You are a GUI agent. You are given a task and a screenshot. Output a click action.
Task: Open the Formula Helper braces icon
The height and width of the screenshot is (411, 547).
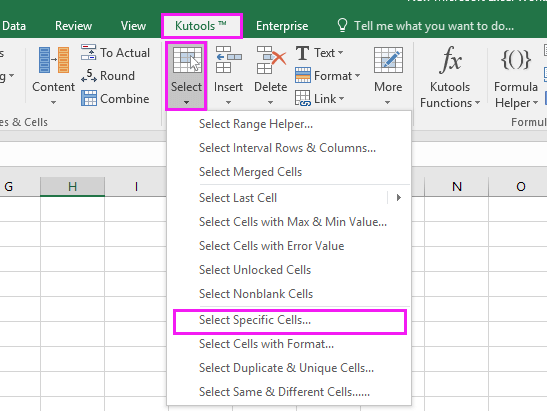click(516, 59)
